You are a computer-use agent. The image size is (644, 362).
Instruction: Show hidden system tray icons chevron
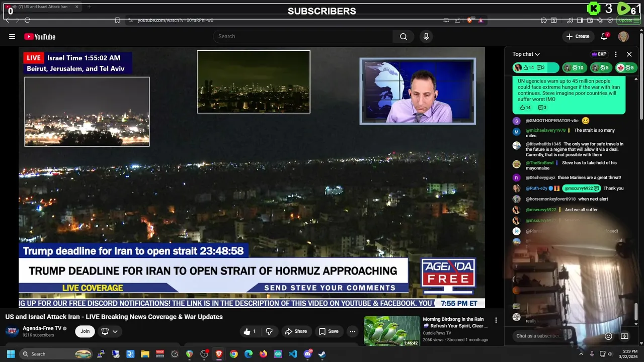581,354
